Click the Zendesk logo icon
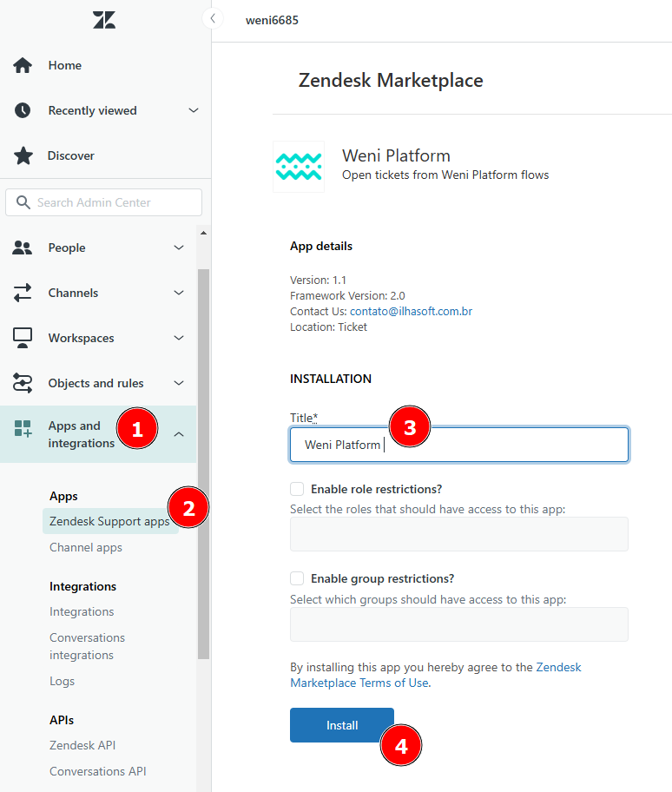This screenshot has height=792, width=672. point(104,20)
